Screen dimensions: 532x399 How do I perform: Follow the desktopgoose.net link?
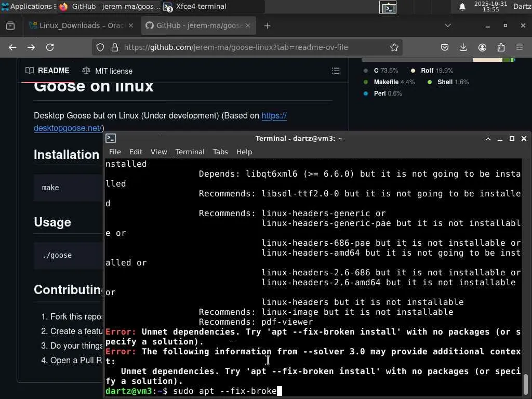[160, 122]
